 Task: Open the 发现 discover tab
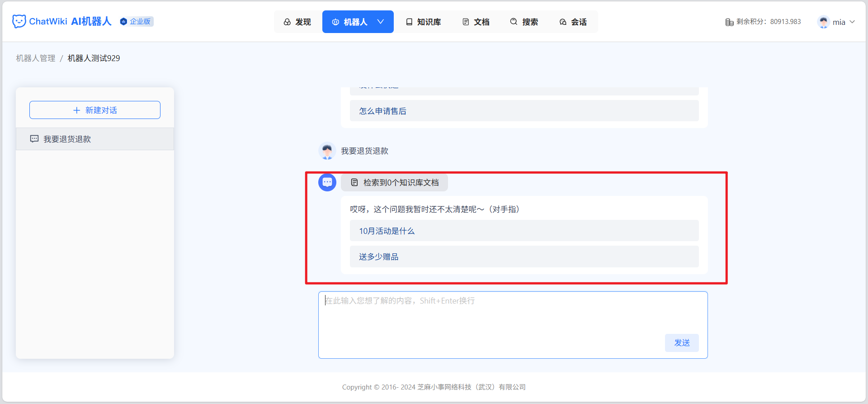[297, 22]
